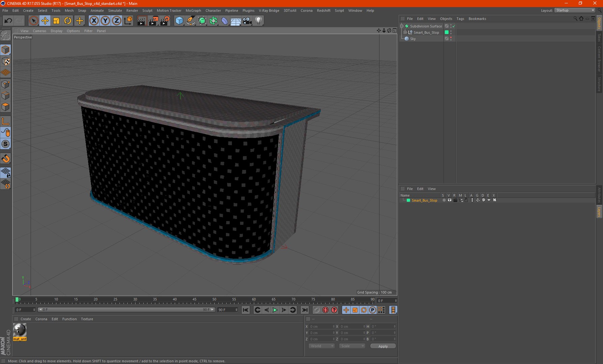Open the viewport Cameras menu
Image resolution: width=603 pixels, height=364 pixels.
(39, 31)
